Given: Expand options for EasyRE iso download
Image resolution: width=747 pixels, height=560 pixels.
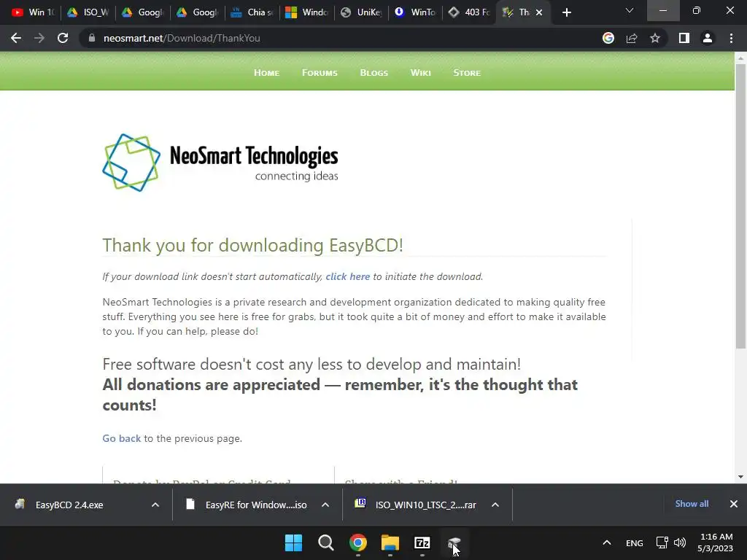Looking at the screenshot, I should (325, 505).
